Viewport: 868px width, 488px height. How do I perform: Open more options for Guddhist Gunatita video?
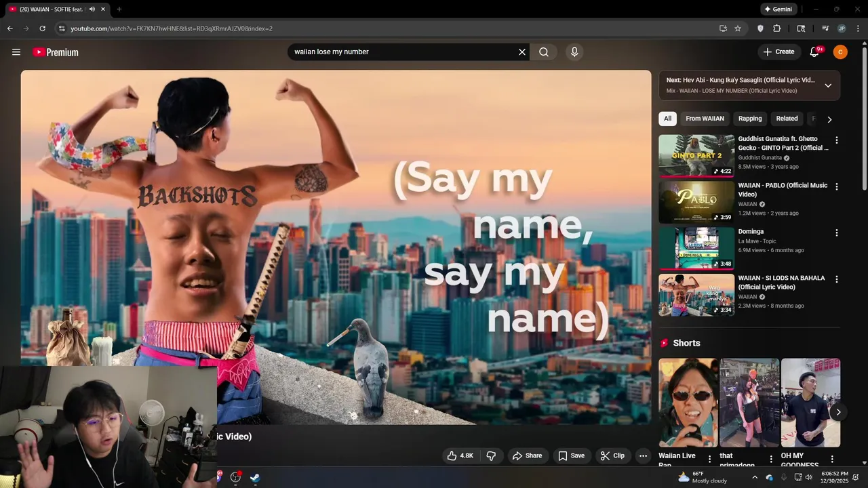click(x=836, y=140)
